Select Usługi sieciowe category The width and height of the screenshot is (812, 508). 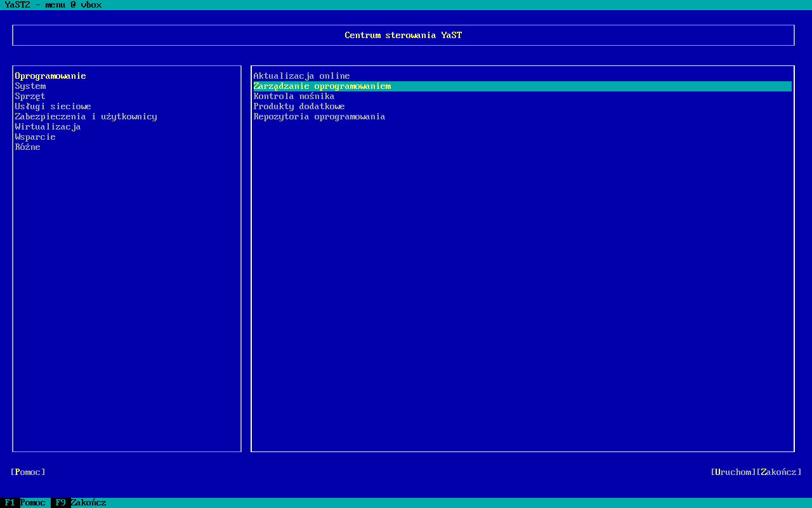53,107
